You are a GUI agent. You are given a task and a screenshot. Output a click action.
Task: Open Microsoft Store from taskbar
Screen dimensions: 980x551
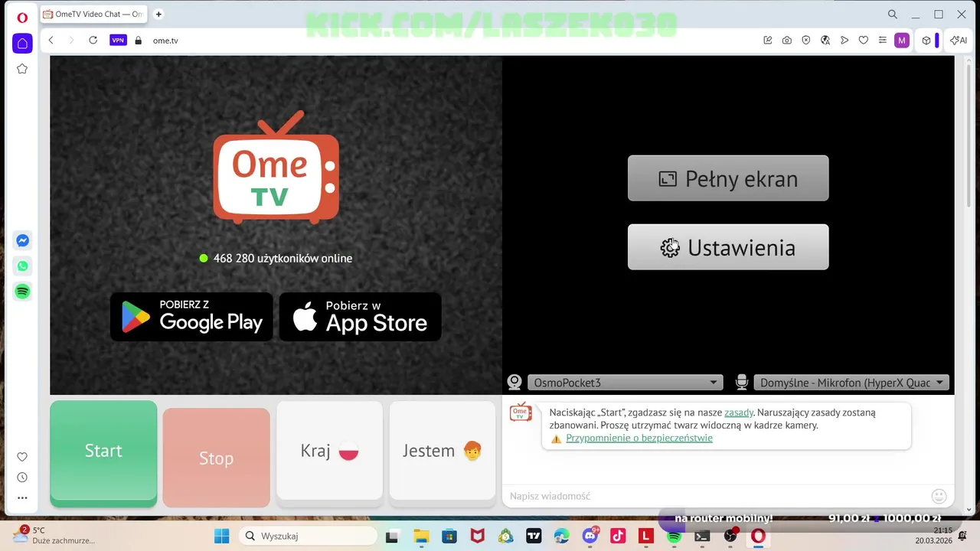(449, 536)
